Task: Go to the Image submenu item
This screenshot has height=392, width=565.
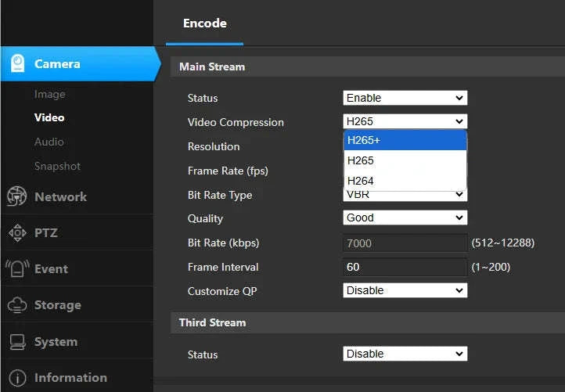Action: [50, 95]
